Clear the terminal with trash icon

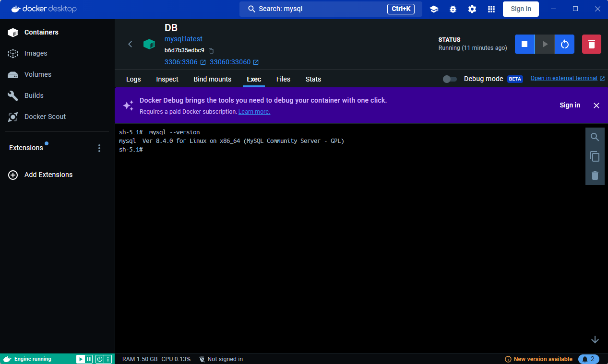tap(595, 176)
